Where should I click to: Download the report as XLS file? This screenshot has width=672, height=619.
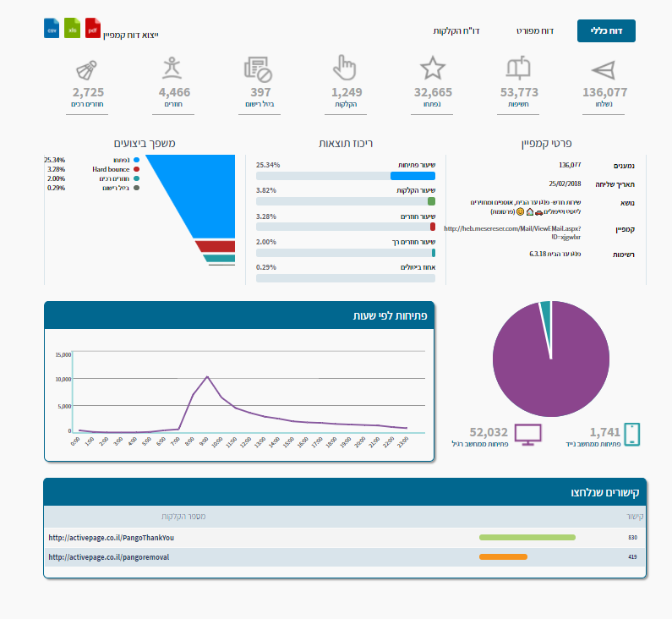coord(73,28)
